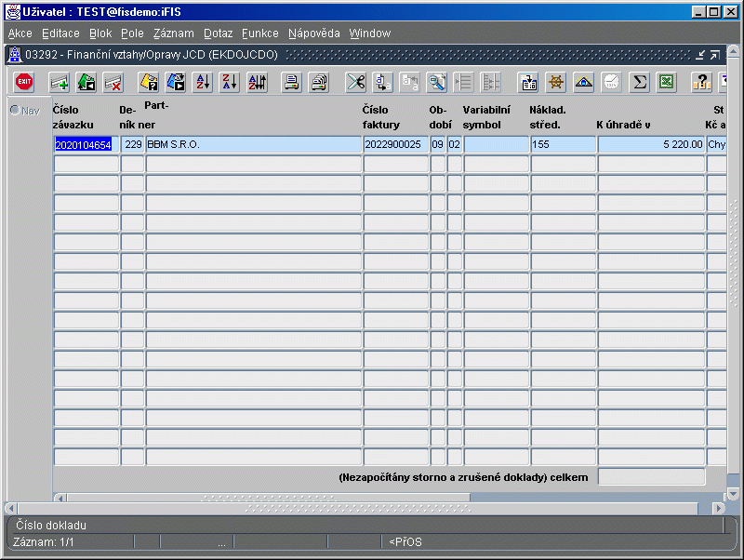
Task: Click the multiple-copies printer icon
Action: 319,82
